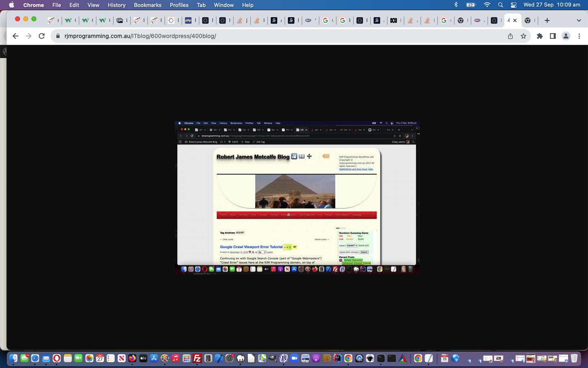Open the Profiles menu
Image resolution: width=588 pixels, height=368 pixels.
(x=179, y=5)
